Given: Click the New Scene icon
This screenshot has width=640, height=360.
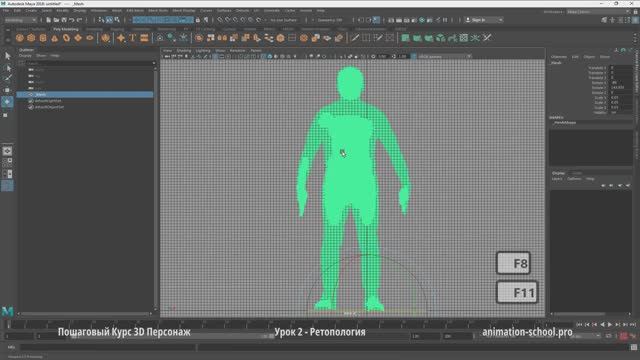Looking at the screenshot, I should (49, 20).
